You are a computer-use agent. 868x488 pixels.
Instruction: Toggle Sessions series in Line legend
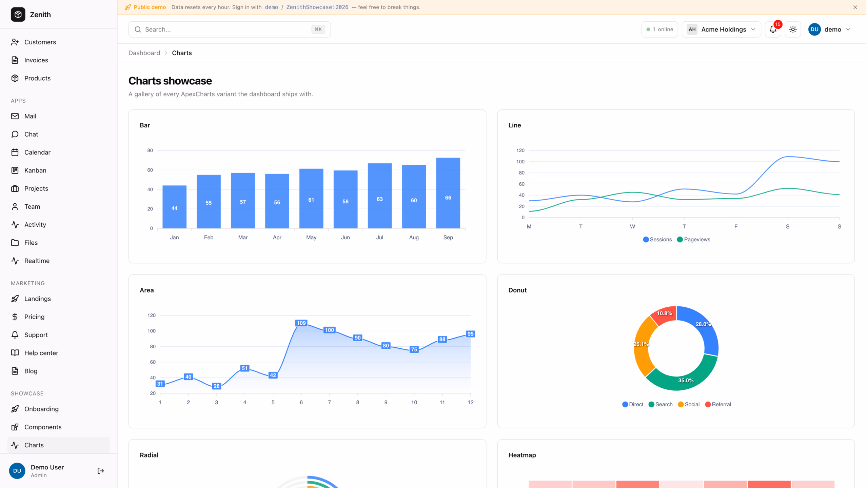click(657, 240)
